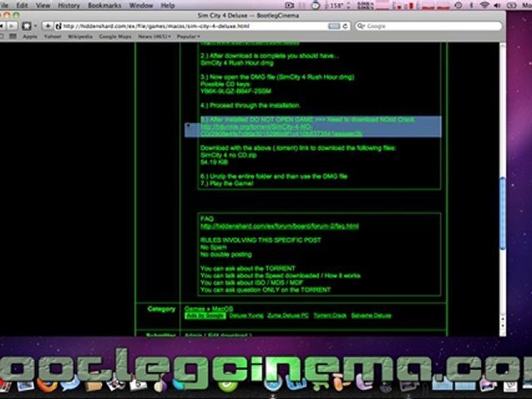Open the Salvame Deluxe ad link
532x399 pixels.
[371, 315]
